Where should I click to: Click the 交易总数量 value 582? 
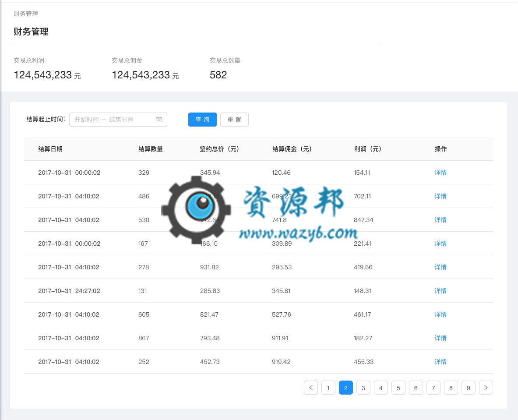pyautogui.click(x=218, y=75)
